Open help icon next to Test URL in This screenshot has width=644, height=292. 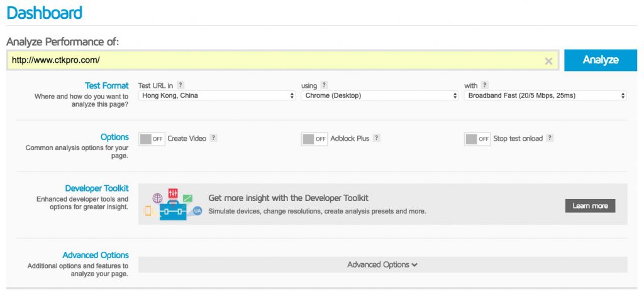click(x=180, y=85)
